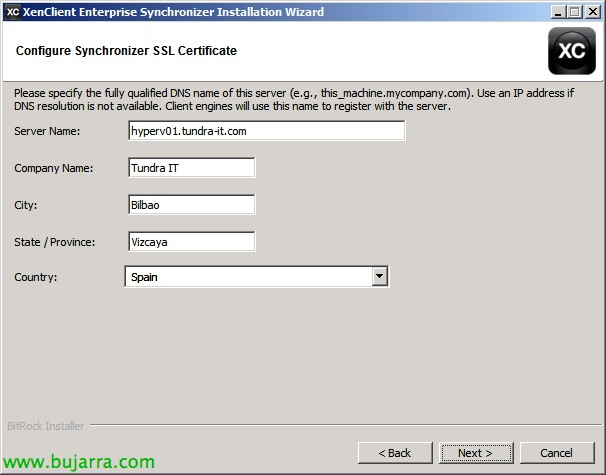Click the Next > button
The image size is (606, 475).
point(476,453)
